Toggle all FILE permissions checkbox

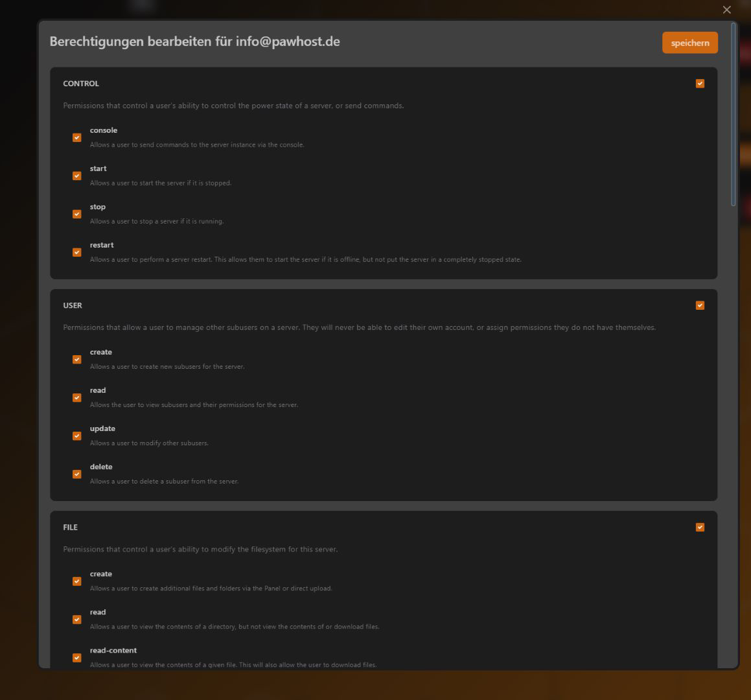[700, 527]
